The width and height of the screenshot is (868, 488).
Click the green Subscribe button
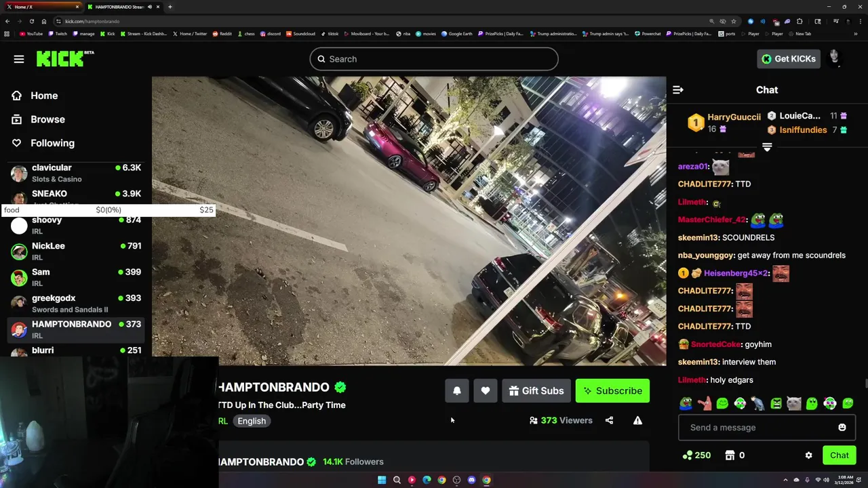click(x=612, y=391)
